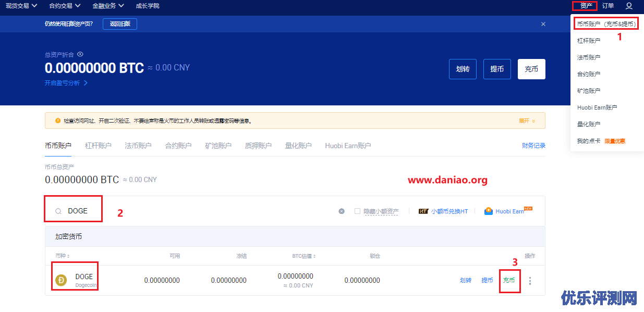Switch to the 杠杆账户 tab
Image resolution: width=644 pixels, height=312 pixels.
[x=98, y=146]
